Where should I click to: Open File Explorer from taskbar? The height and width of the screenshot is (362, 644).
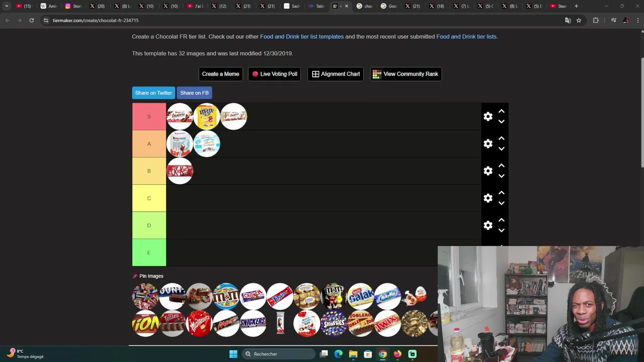point(353,354)
